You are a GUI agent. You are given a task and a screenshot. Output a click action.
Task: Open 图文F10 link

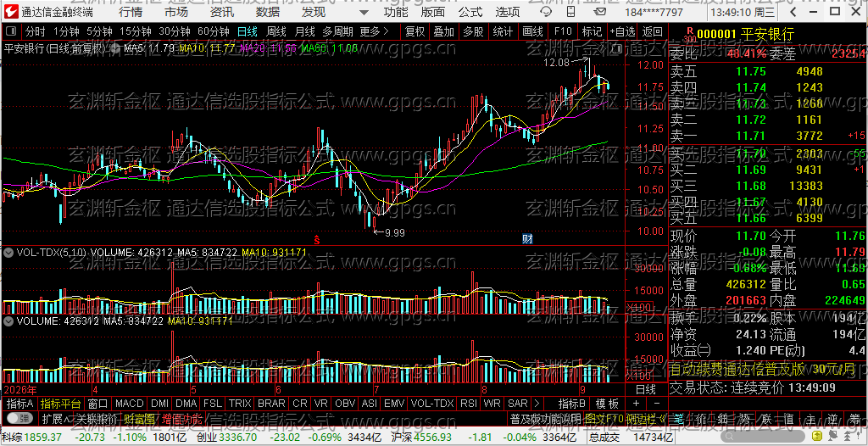click(604, 418)
